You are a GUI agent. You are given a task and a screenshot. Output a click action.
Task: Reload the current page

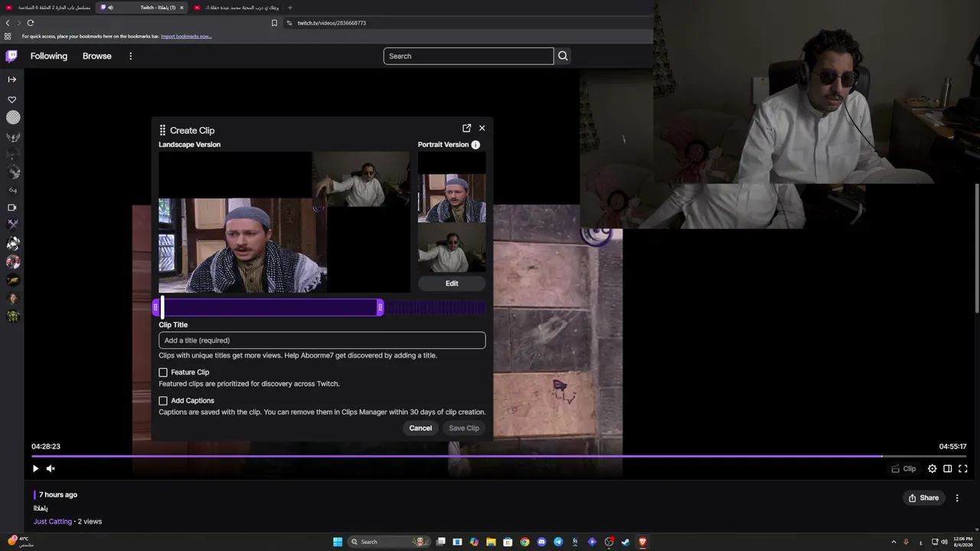pyautogui.click(x=31, y=23)
